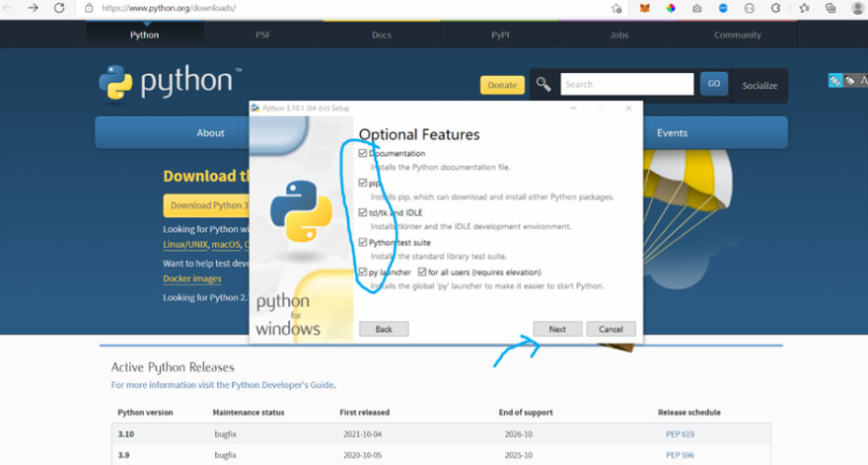Open the Linux/UNIX download link
The height and width of the screenshot is (465, 868).
tap(185, 245)
